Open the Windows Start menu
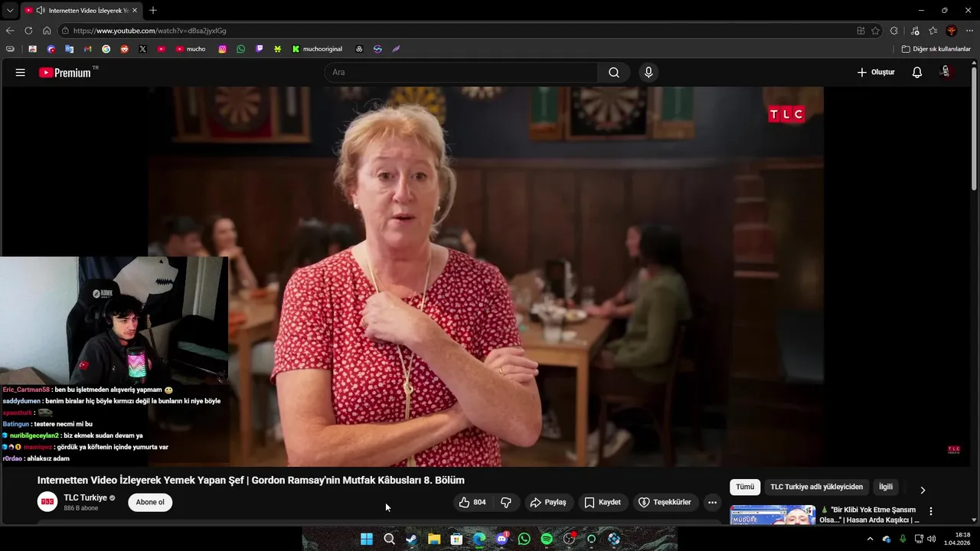Screen dimensions: 980x551 click(x=367, y=539)
